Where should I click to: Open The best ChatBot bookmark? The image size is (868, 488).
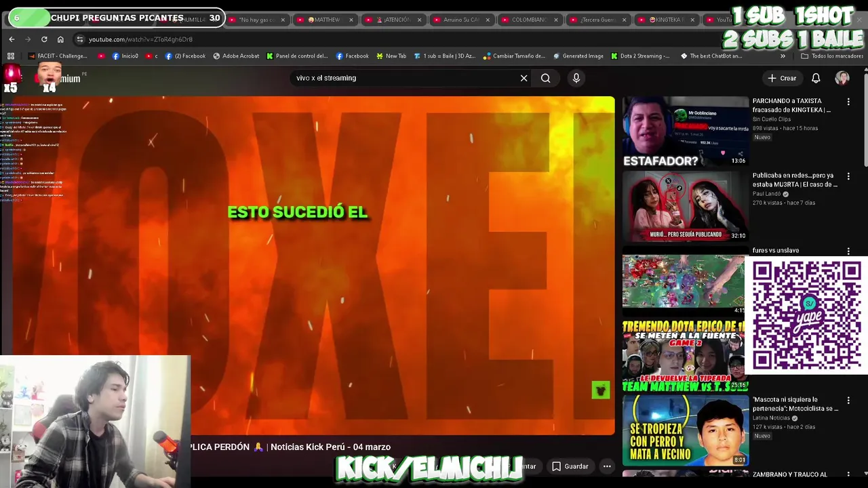(x=711, y=56)
